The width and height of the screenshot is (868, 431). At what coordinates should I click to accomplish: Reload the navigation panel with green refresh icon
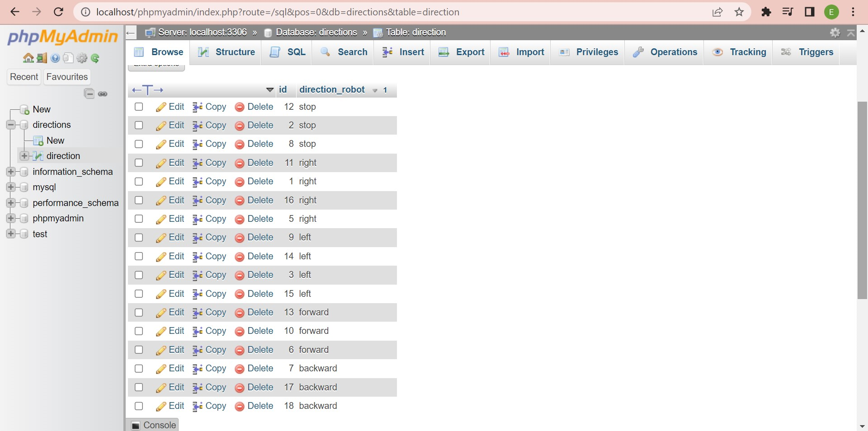(95, 58)
